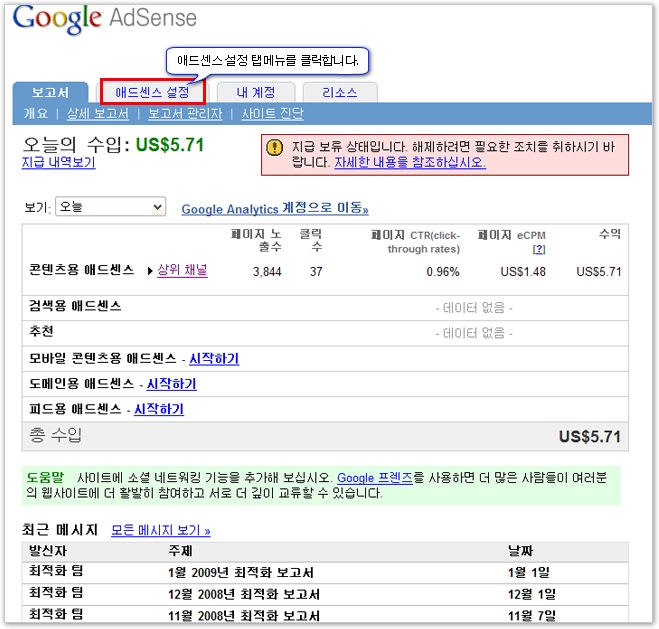
Task: View payment history via 지급 내역보기
Action: point(59,162)
